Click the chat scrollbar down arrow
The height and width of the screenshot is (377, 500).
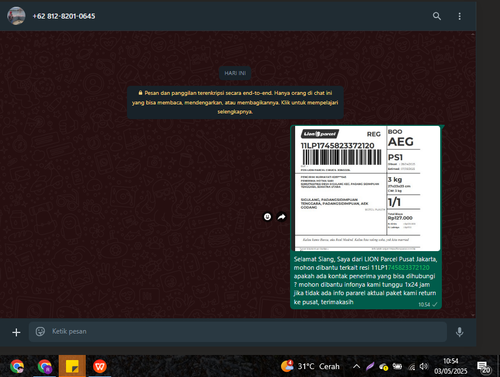coord(473,315)
